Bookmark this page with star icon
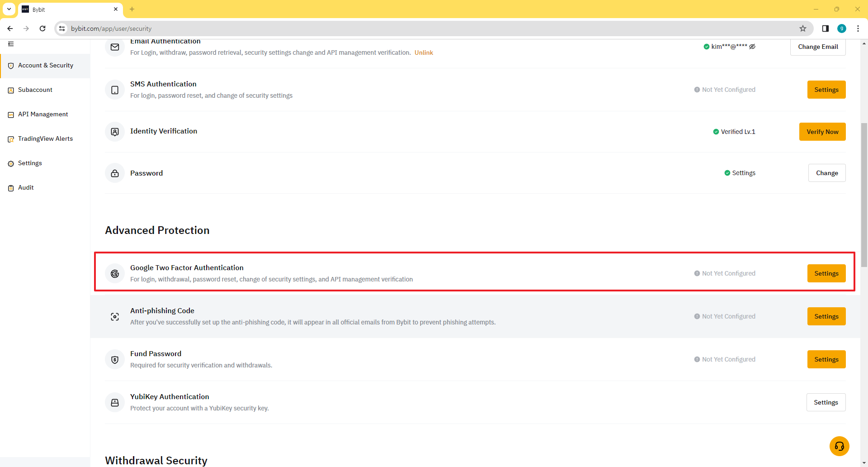 [803, 29]
